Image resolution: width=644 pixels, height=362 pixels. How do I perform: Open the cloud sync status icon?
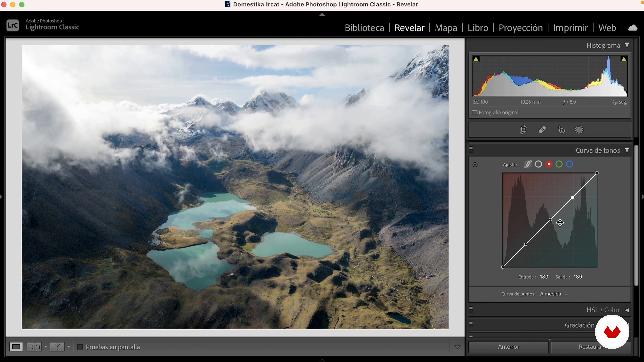[632, 28]
